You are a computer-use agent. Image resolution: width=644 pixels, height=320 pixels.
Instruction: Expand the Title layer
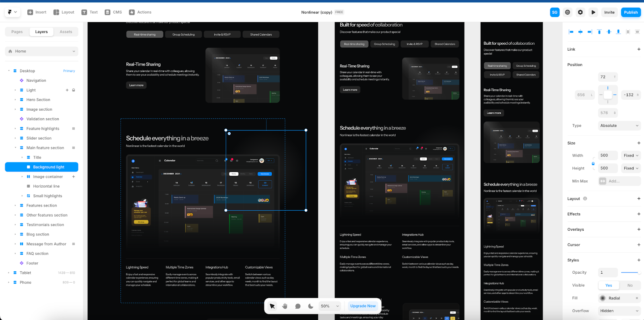point(22,157)
